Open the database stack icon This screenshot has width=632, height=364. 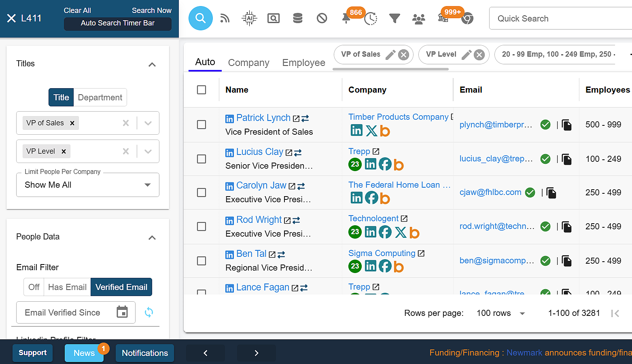coord(298,18)
